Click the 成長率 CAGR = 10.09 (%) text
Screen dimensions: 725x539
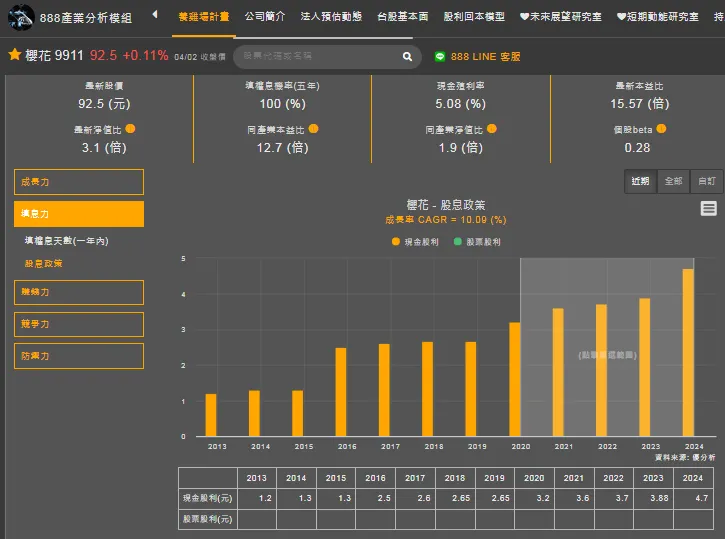(x=446, y=220)
